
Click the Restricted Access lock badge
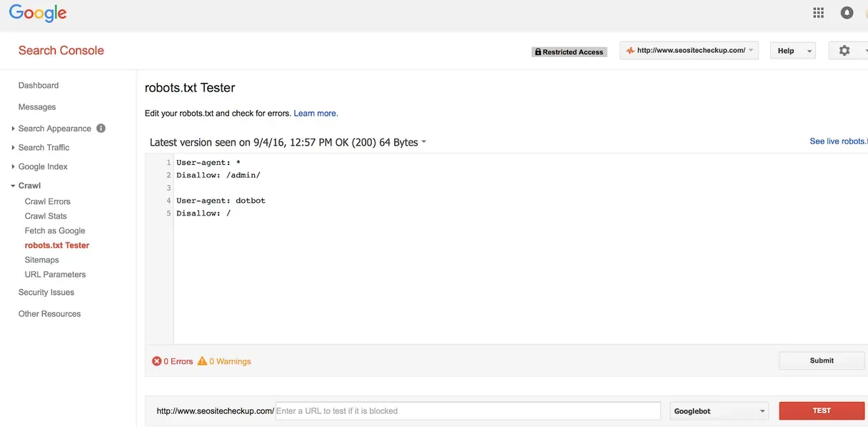coord(569,52)
